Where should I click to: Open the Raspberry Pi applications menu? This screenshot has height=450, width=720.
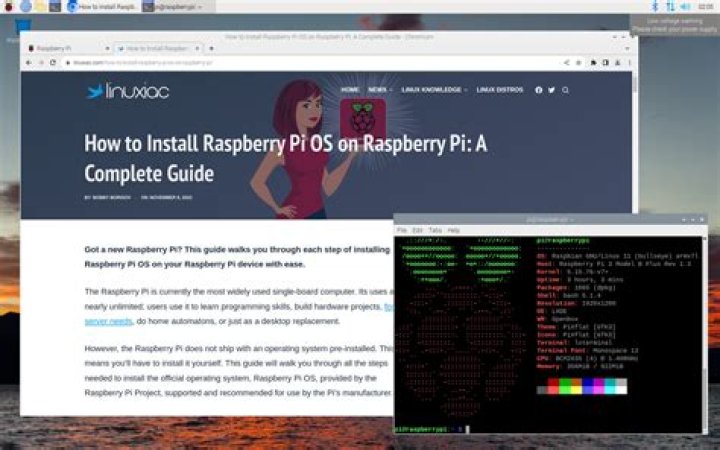pyautogui.click(x=7, y=6)
